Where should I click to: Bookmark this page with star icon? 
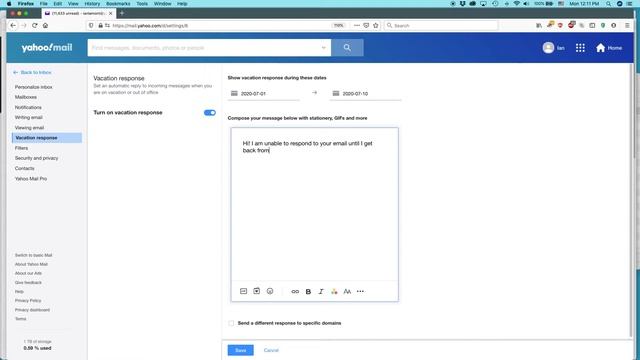tap(376, 25)
